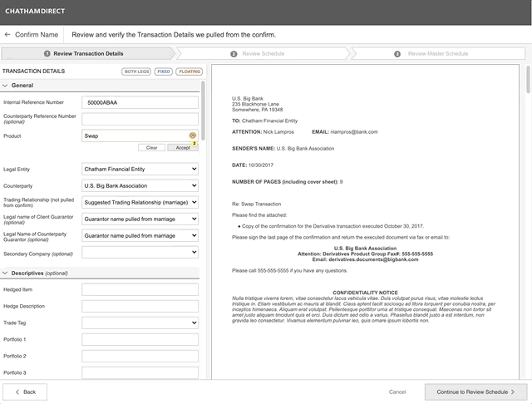Click the Re: Swap Transaction line
This screenshot has height=404, width=532.
pos(256,204)
